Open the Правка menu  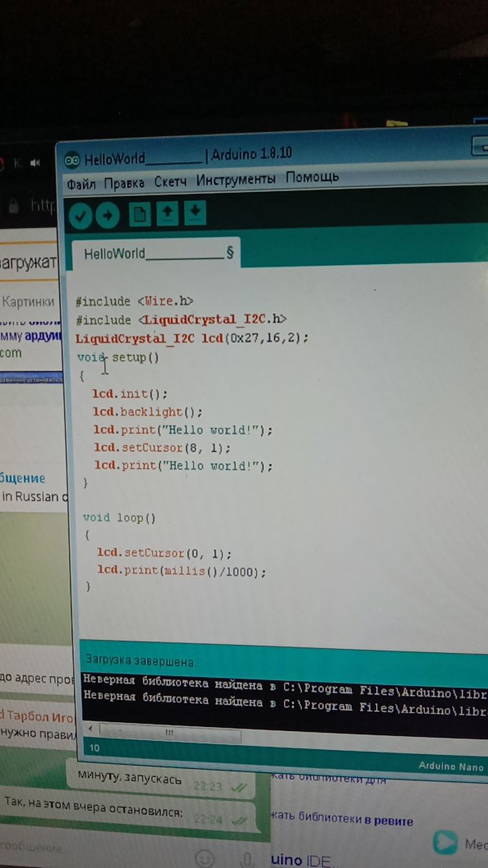coord(125,182)
